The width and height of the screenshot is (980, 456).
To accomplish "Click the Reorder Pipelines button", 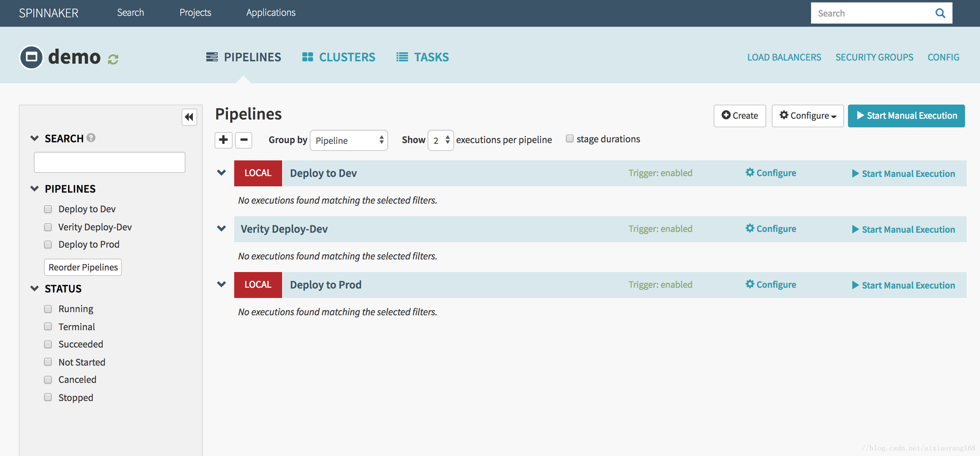I will click(83, 267).
